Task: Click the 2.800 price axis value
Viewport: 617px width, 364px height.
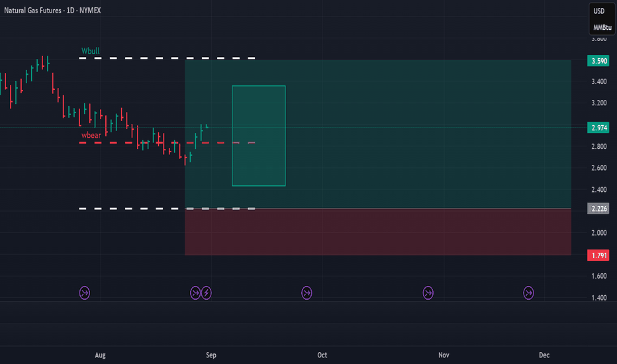Action: (599, 146)
